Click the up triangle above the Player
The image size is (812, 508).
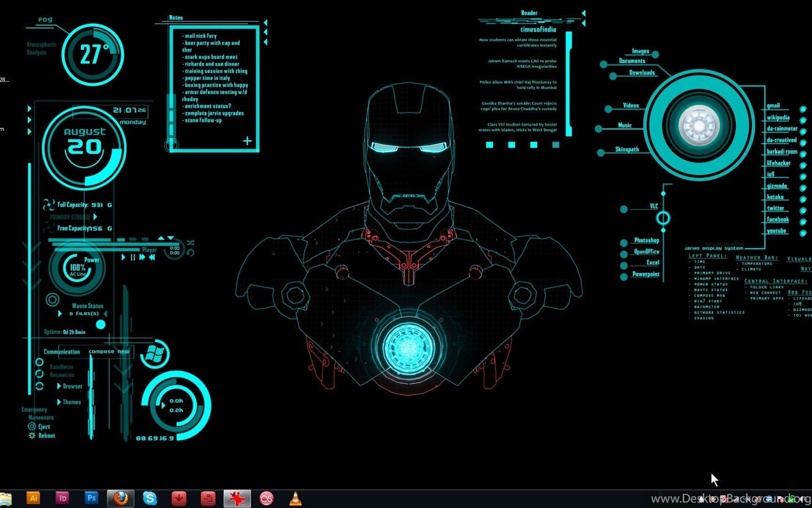point(161,238)
